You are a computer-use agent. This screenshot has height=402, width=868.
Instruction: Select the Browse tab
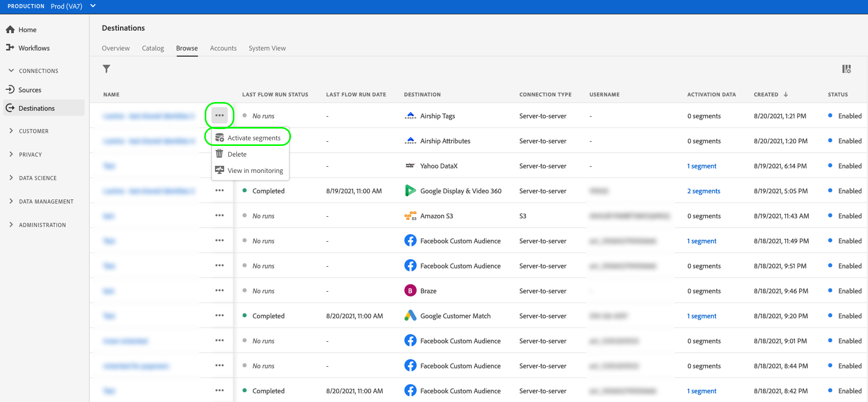pos(187,48)
